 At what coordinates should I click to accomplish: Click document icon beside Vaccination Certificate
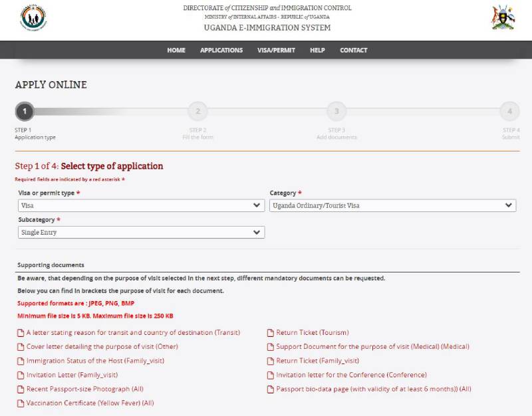tap(21, 403)
